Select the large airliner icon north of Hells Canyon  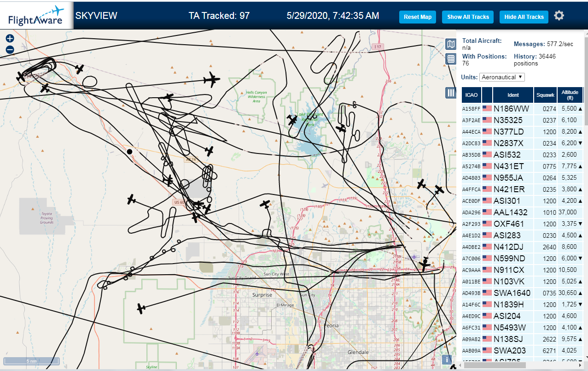(x=212, y=80)
